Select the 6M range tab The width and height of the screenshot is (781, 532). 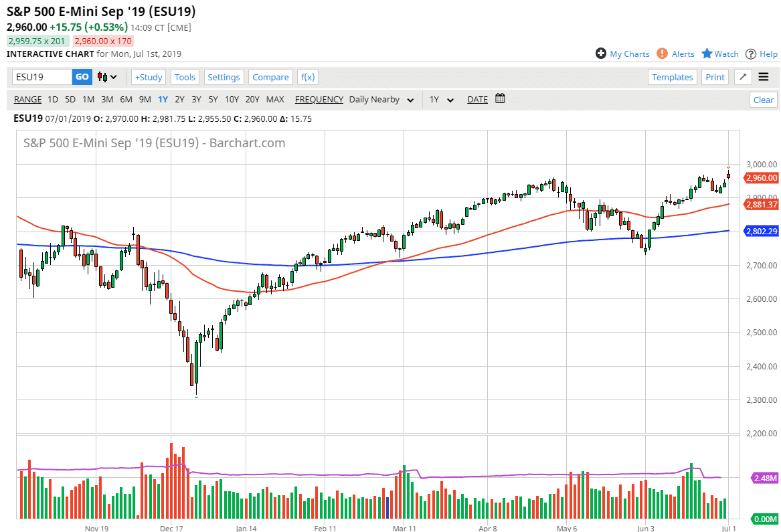[x=125, y=99]
